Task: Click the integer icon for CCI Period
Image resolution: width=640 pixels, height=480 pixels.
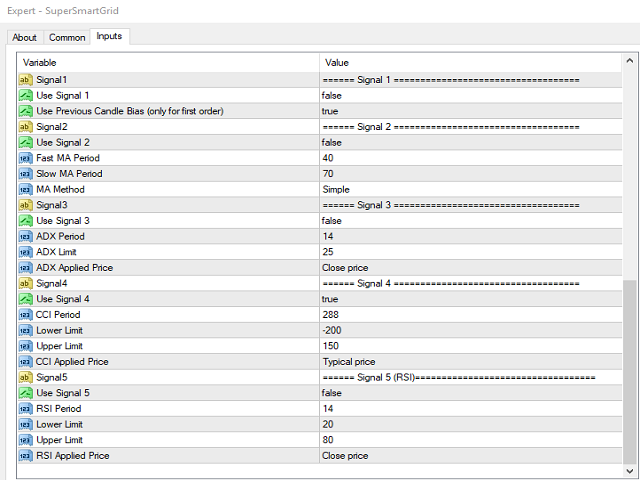Action: [25, 315]
